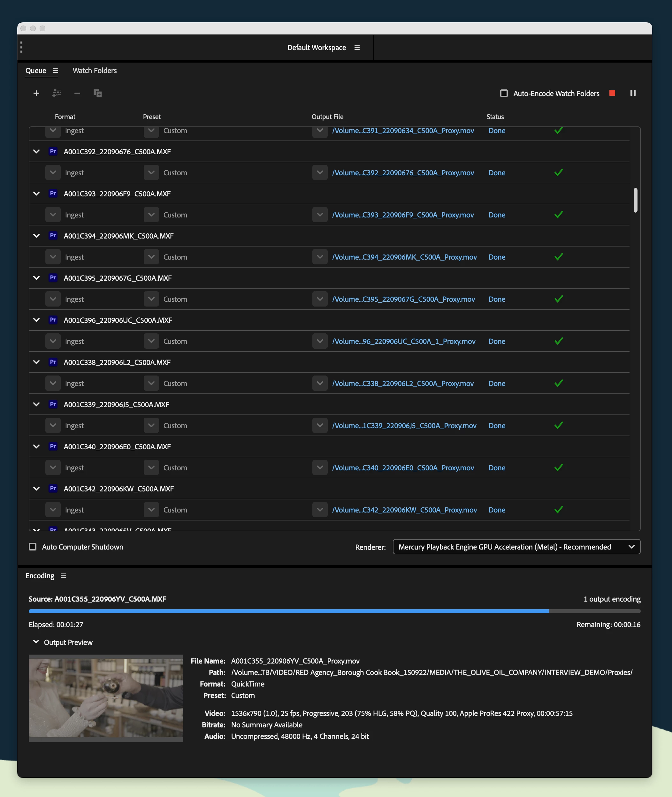Click Done status of A001C340 output
The image size is (672, 797).
(x=497, y=468)
